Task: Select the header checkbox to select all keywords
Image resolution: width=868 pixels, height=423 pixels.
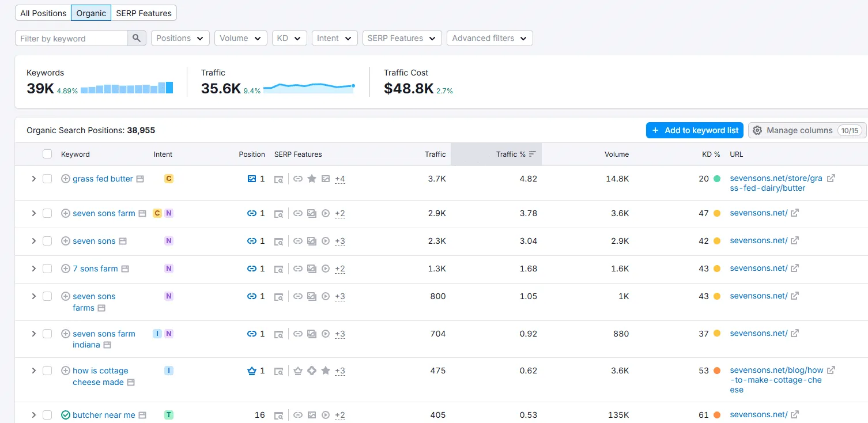Action: tap(47, 154)
